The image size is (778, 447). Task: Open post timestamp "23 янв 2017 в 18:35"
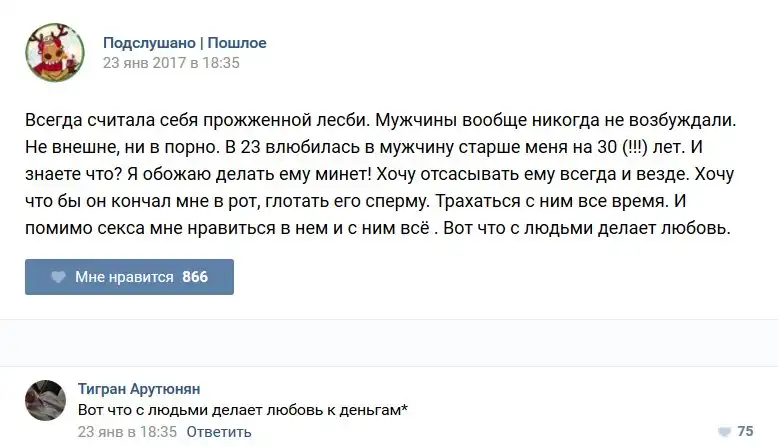[171, 62]
